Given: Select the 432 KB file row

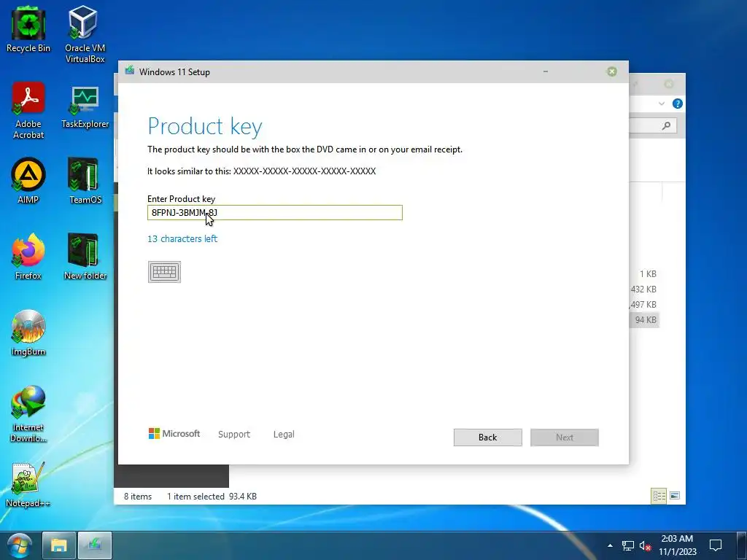Looking at the screenshot, I should [x=644, y=289].
